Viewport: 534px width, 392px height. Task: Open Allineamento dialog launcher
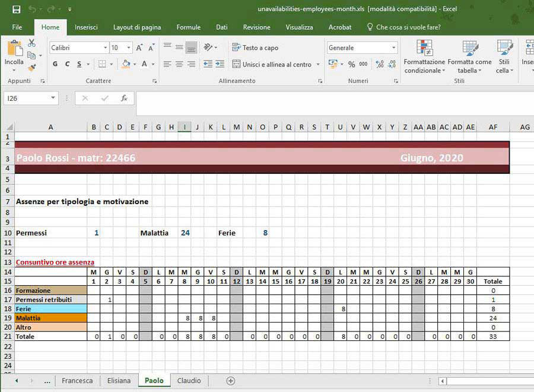(x=320, y=81)
